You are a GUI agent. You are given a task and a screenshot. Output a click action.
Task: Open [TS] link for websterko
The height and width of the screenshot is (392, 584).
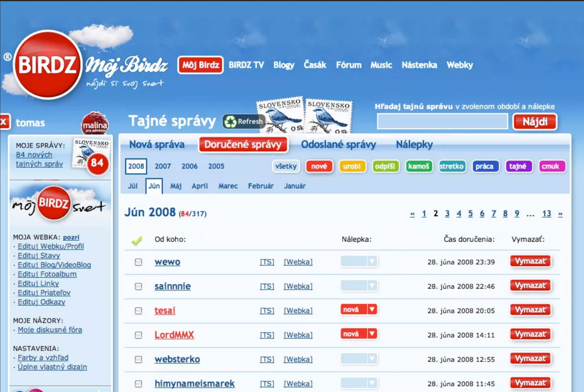(267, 360)
